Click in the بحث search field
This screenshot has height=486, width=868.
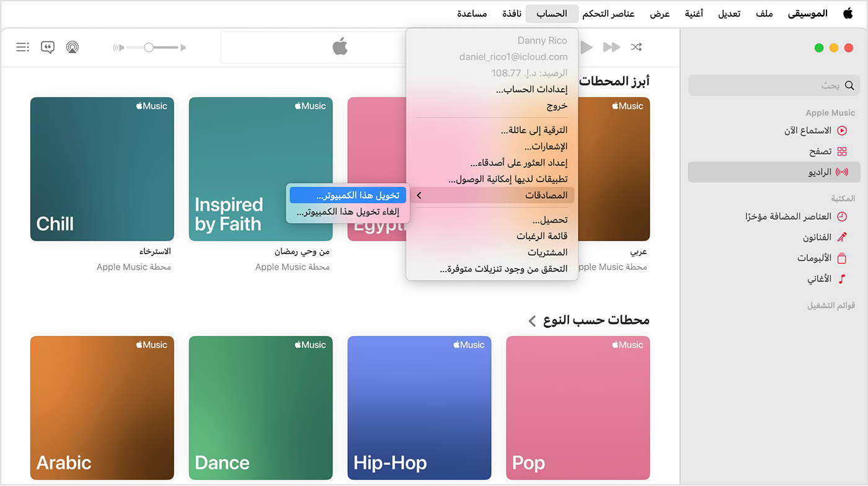point(774,86)
